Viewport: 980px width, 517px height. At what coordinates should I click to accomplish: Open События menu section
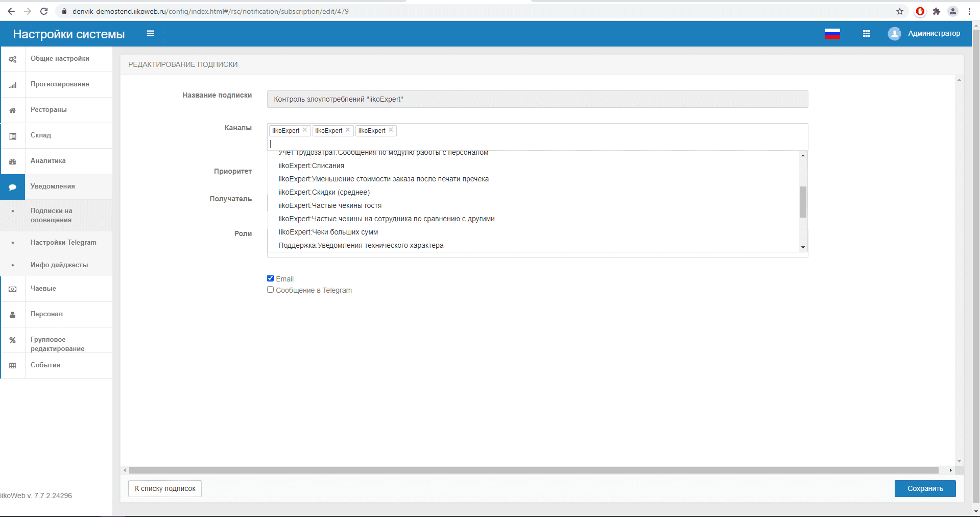click(45, 365)
